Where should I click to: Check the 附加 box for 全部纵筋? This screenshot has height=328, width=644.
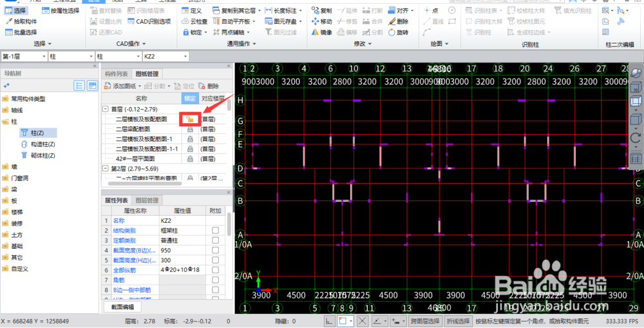pos(215,270)
